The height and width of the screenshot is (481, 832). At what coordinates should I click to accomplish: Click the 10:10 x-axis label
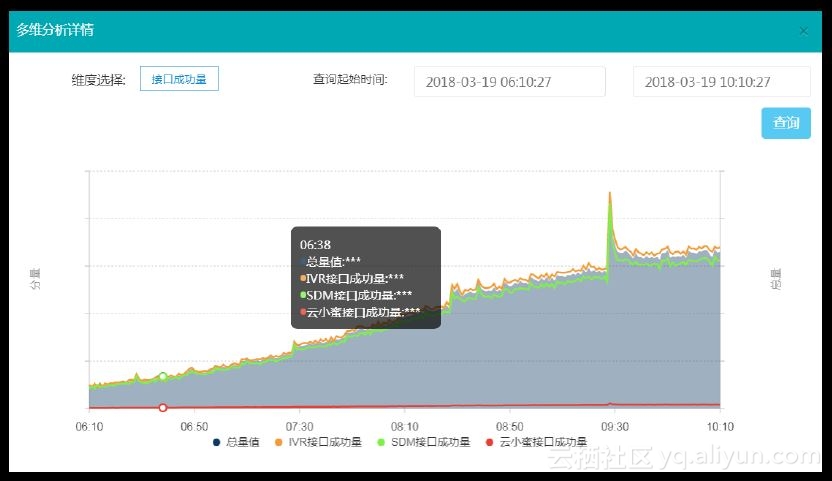[x=720, y=427]
